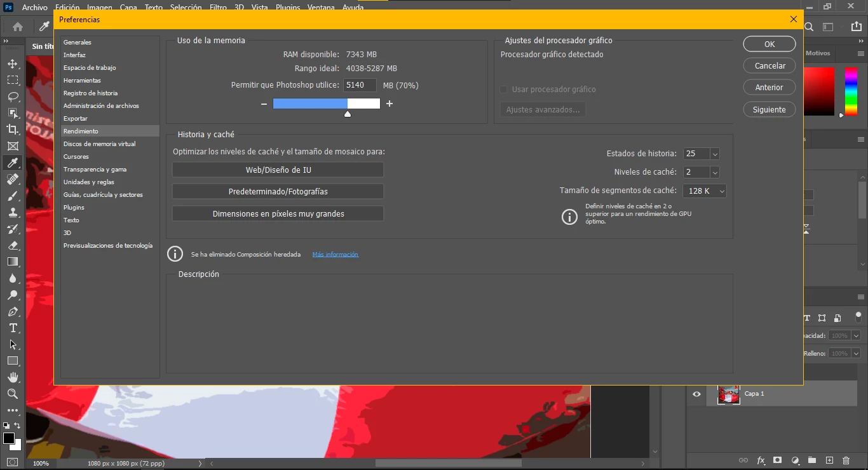The height and width of the screenshot is (470, 868).
Task: Select the Hand tool
Action: click(x=13, y=377)
